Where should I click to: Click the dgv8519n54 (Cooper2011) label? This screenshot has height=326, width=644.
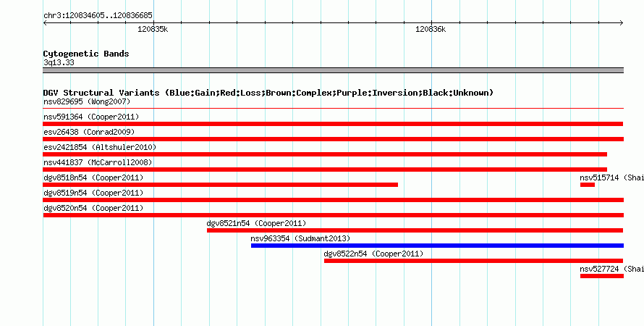point(93,193)
